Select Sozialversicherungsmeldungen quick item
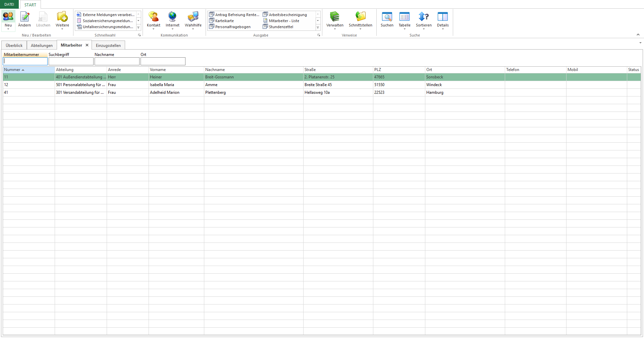This screenshot has height=338, width=644. [106, 21]
